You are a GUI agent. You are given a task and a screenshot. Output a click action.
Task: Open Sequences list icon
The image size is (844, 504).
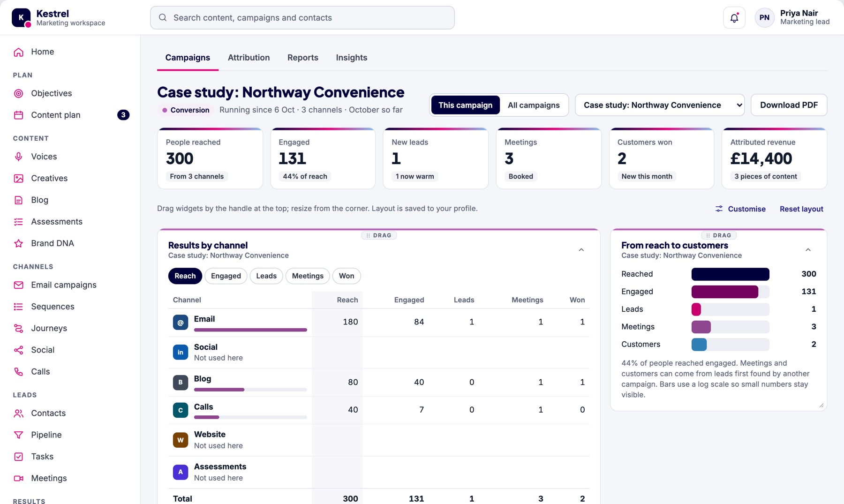19,307
